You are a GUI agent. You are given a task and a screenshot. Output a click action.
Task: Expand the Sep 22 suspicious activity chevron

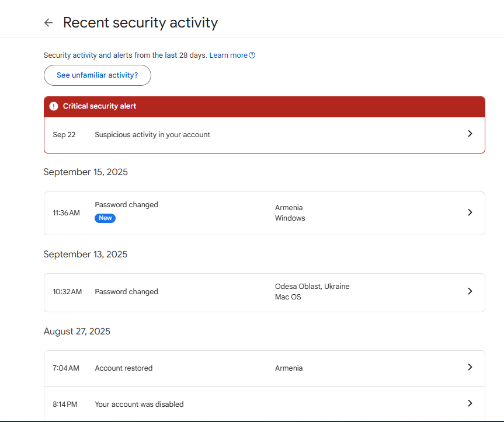470,134
